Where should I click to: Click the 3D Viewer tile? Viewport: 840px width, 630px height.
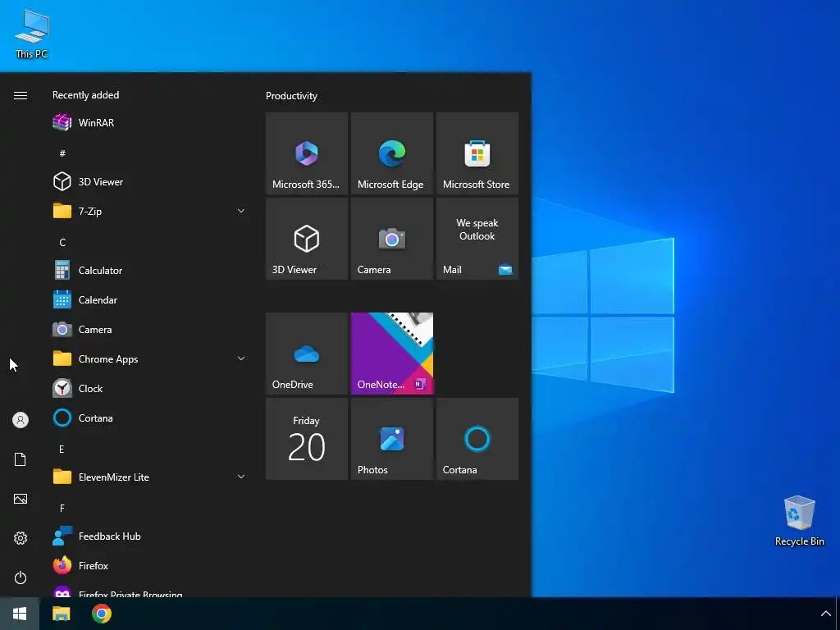307,239
